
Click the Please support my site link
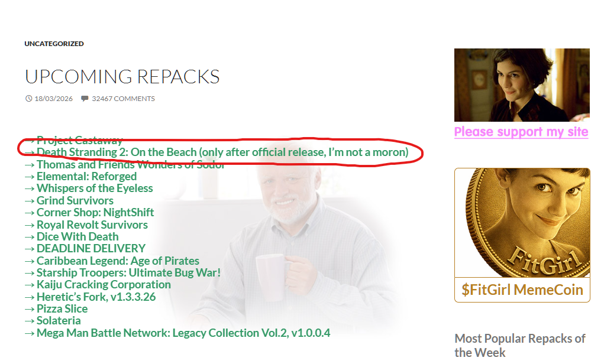point(521,132)
